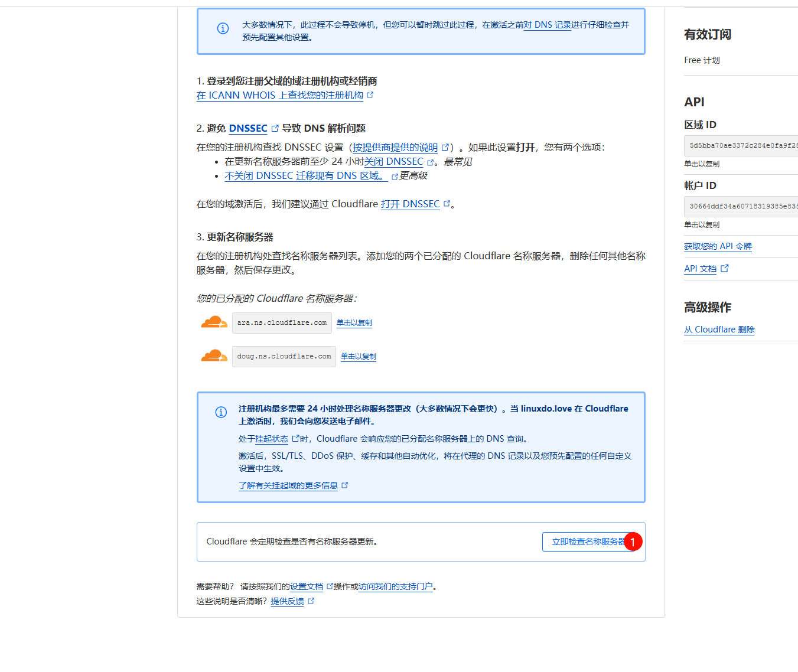Click 提供反馈 link

pos(287,601)
